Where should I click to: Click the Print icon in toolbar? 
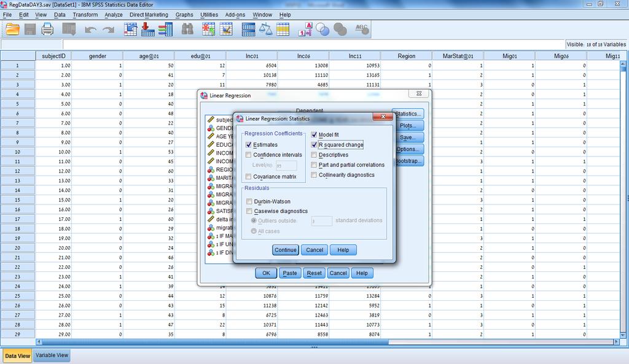(47, 29)
